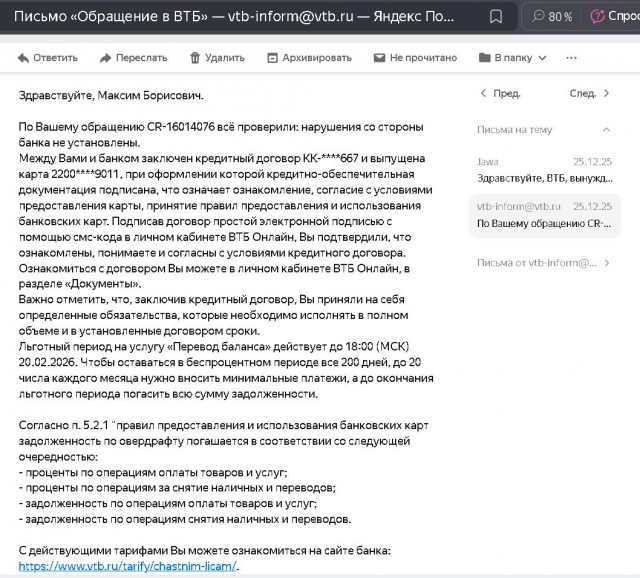Click the archive box icon
The image size is (640, 578).
(272, 58)
